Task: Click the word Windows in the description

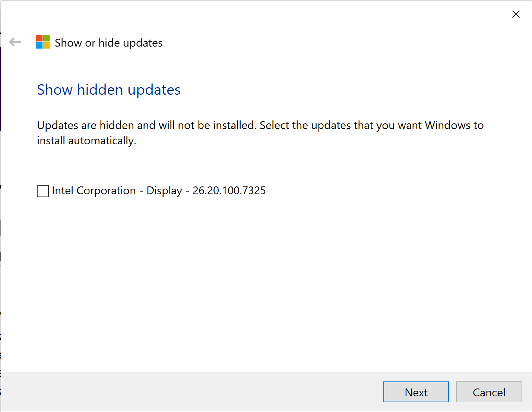Action: click(448, 125)
